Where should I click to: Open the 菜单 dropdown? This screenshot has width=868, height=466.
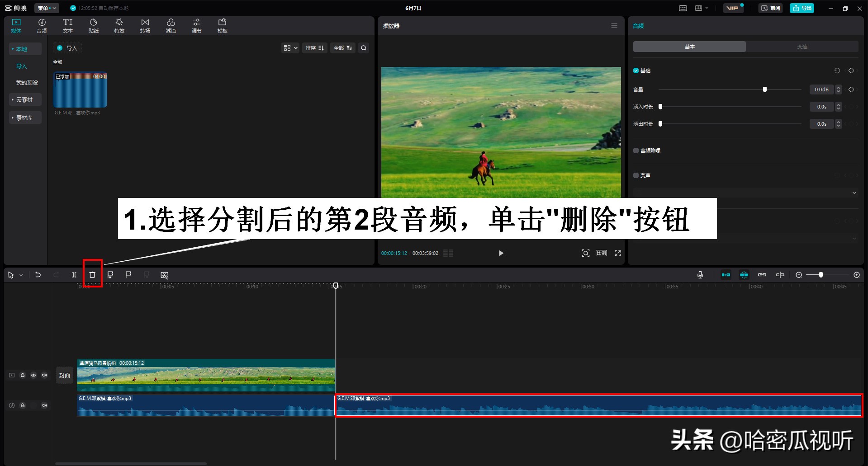[x=46, y=8]
